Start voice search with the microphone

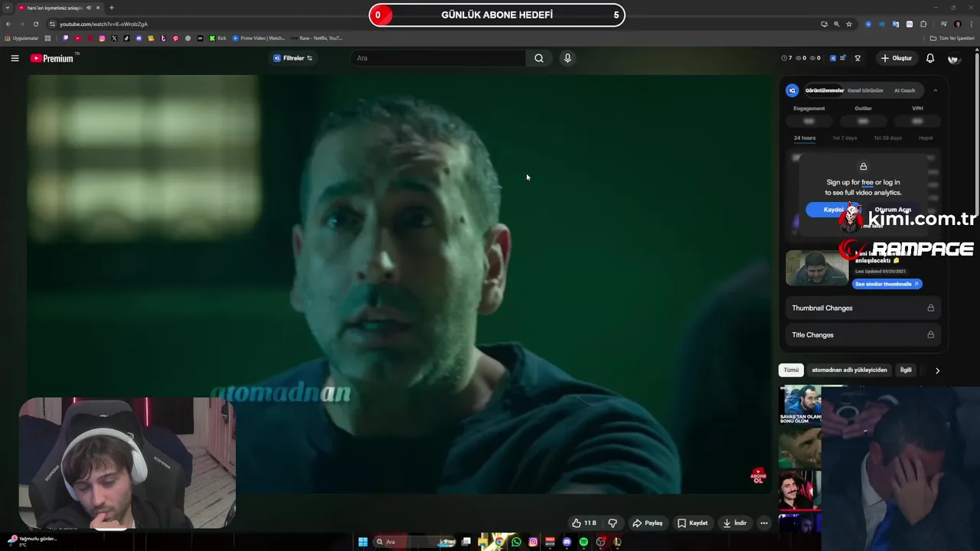[567, 58]
